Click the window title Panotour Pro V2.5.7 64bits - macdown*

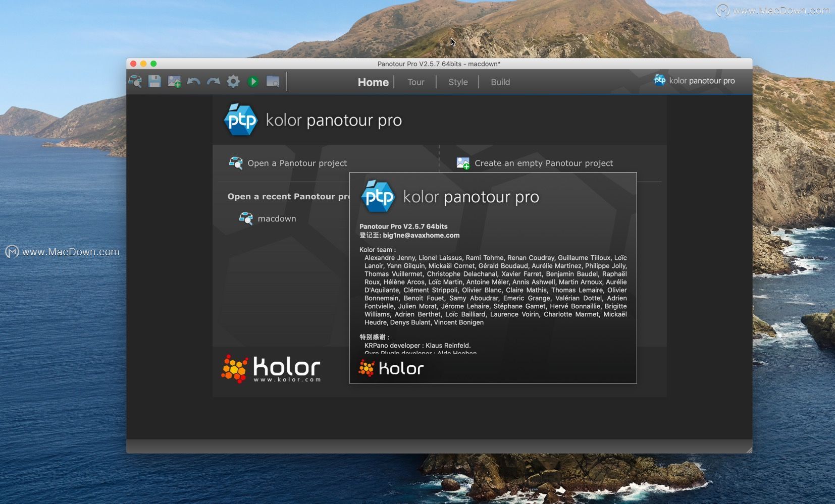pyautogui.click(x=439, y=64)
